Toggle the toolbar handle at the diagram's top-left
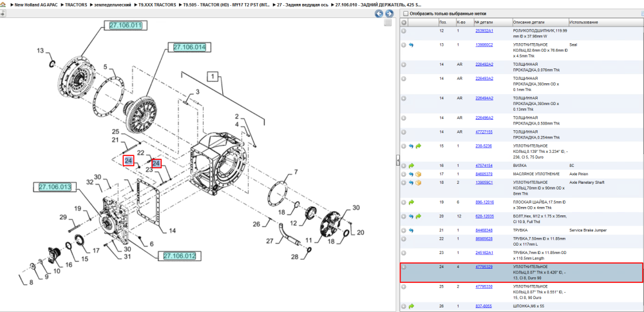The height and width of the screenshot is (312, 644). (3, 14)
